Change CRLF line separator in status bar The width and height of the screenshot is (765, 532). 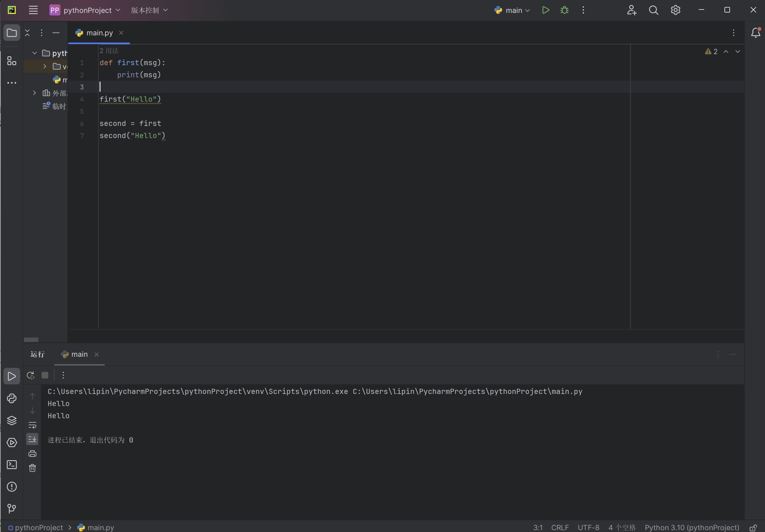click(x=560, y=528)
